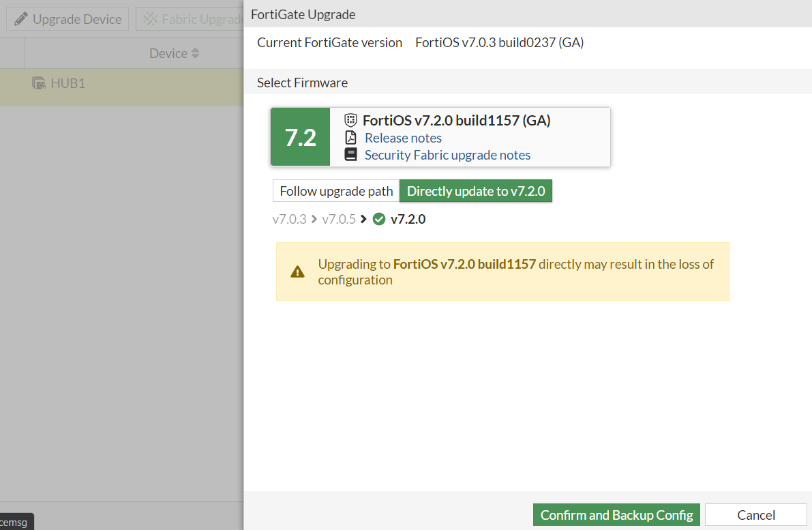The width and height of the screenshot is (812, 530).
Task: Cancel the FortiGate Upgrade dialog
Action: point(755,515)
